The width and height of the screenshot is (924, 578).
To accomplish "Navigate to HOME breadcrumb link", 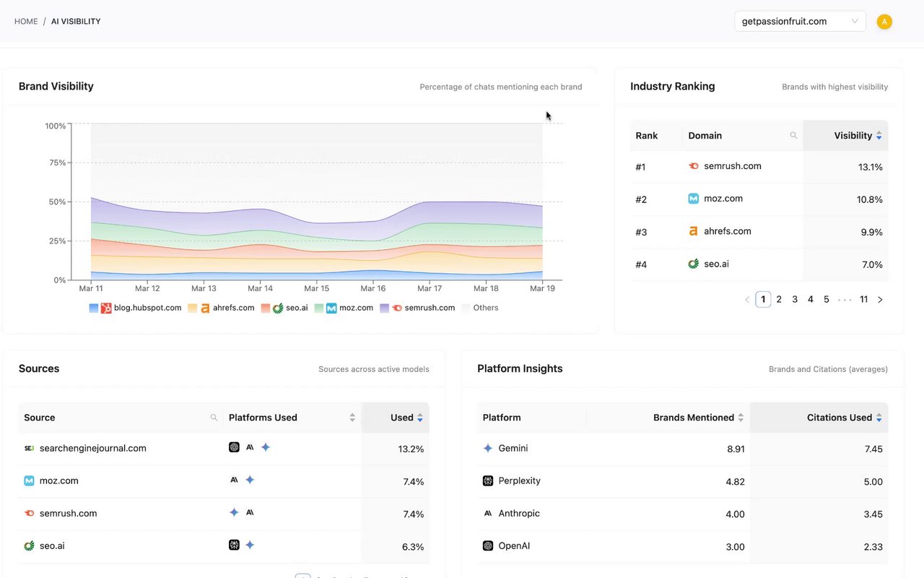I will point(26,22).
